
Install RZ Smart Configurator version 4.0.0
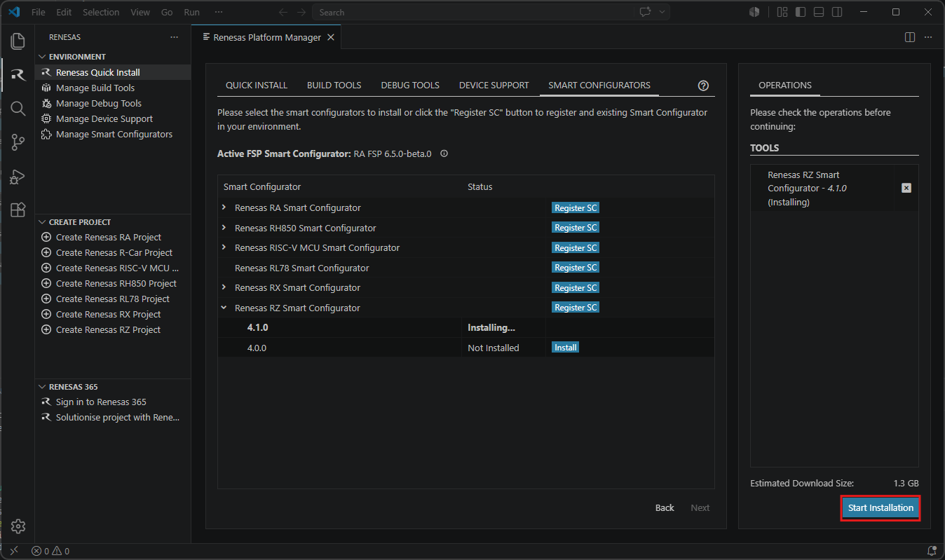click(565, 348)
